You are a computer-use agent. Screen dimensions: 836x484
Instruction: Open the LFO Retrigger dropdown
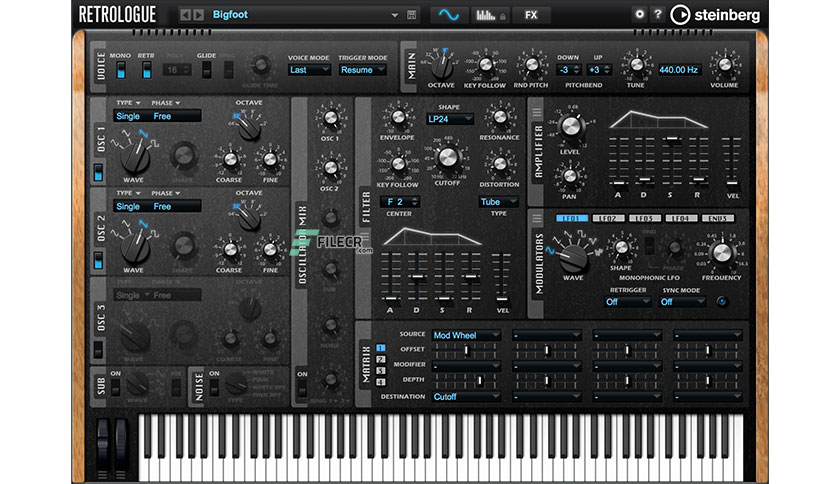coord(628,302)
